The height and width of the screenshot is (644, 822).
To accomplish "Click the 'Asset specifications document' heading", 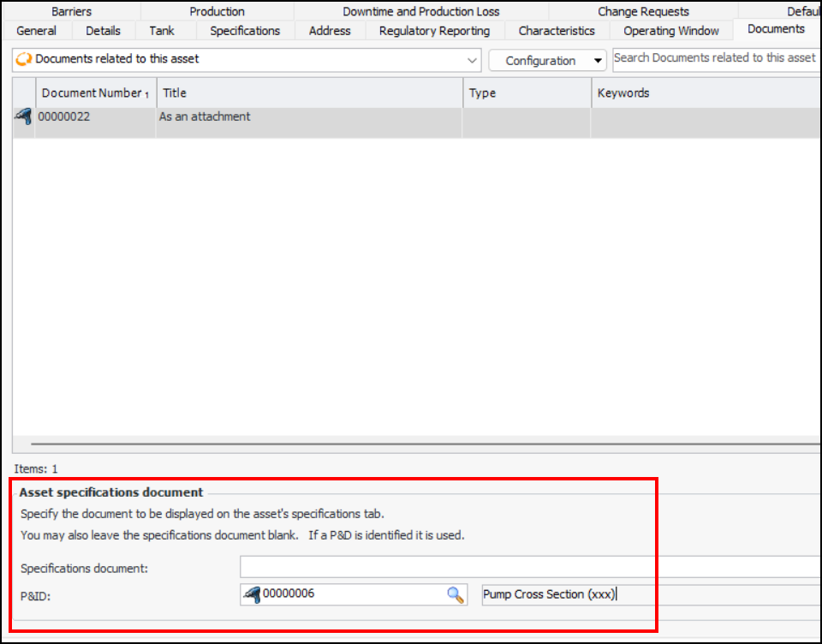I will (111, 492).
